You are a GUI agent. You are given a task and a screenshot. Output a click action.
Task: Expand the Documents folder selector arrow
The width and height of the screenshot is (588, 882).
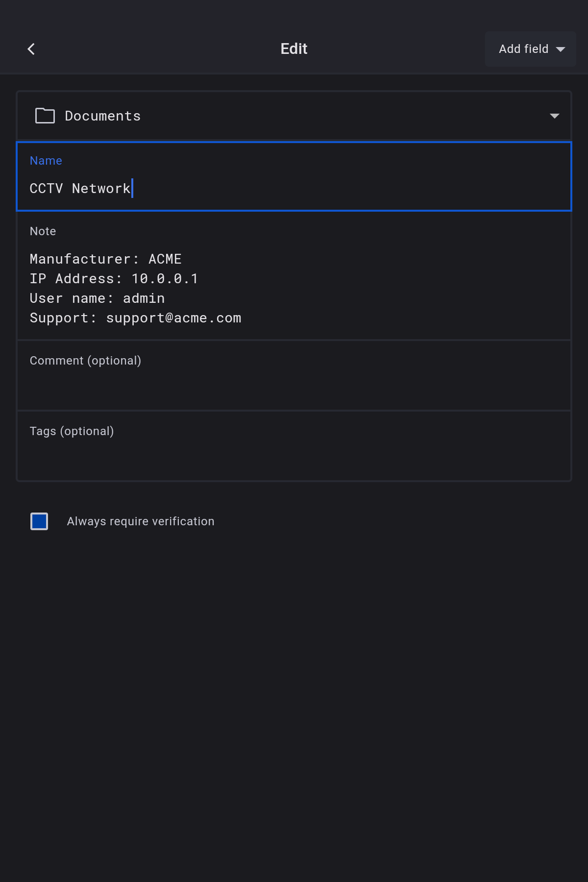pyautogui.click(x=554, y=116)
